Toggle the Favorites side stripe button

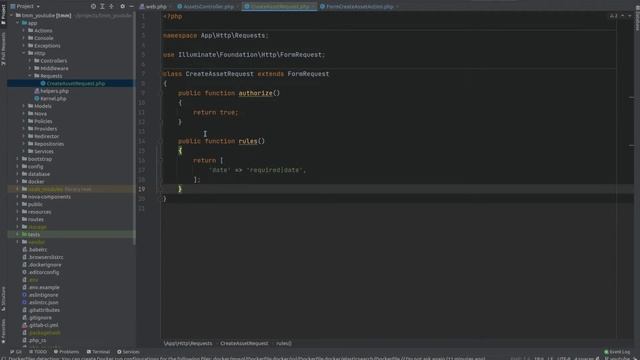click(x=3, y=331)
